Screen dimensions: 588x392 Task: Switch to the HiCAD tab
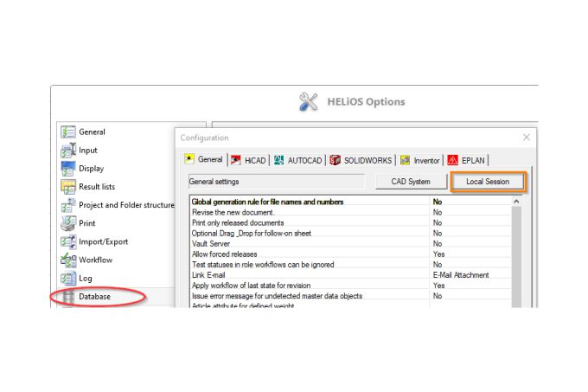click(x=248, y=161)
